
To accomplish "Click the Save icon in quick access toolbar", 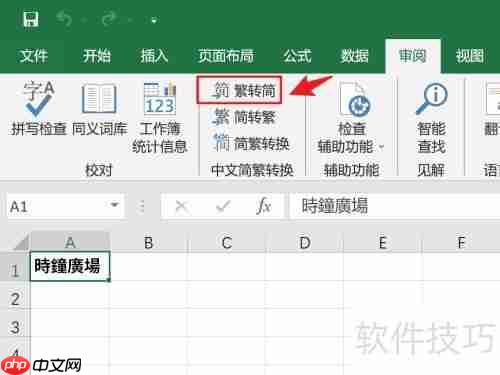I will tap(31, 19).
